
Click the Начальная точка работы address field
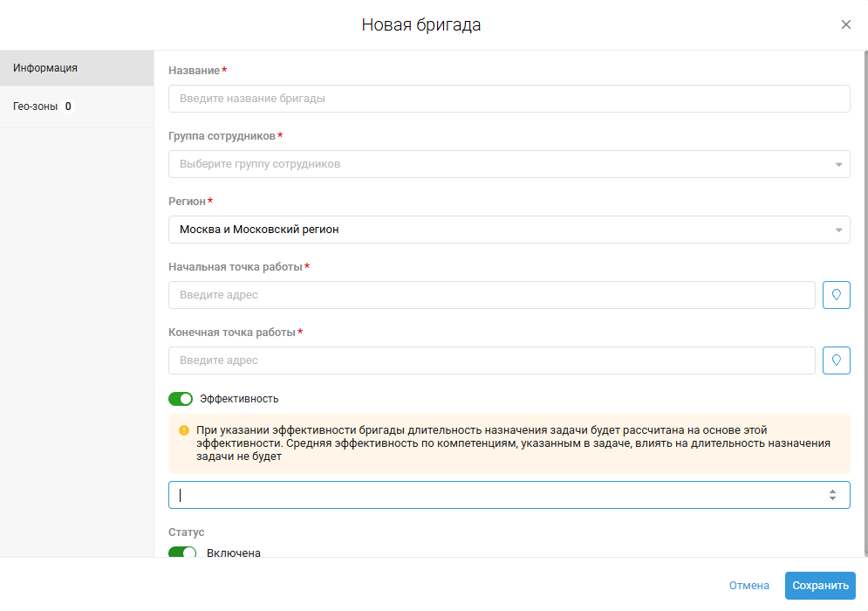[491, 295]
